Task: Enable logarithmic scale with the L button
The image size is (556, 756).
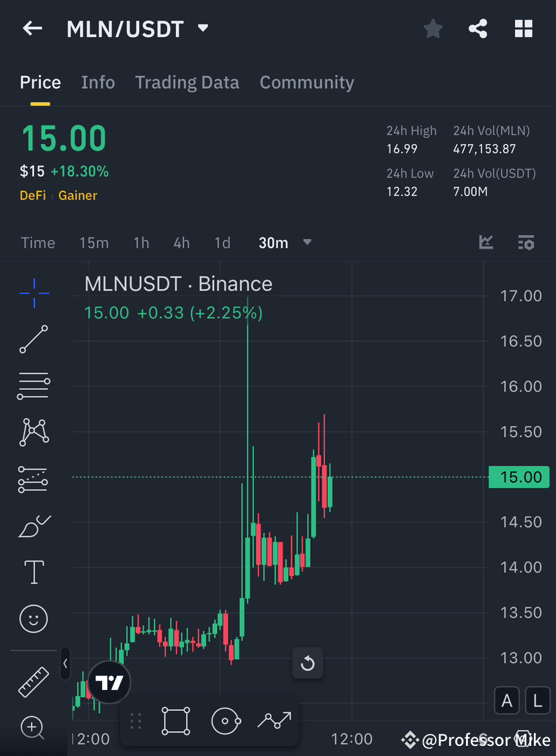Action: pyautogui.click(x=538, y=700)
